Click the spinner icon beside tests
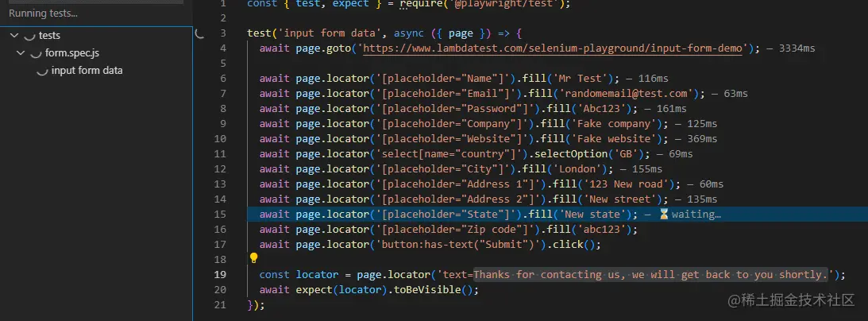 point(29,36)
